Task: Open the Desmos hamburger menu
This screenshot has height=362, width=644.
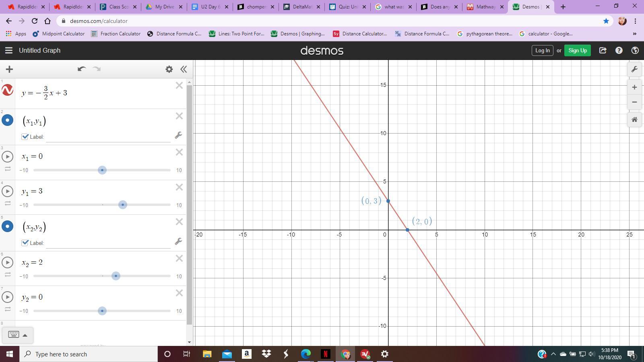Action: point(9,50)
